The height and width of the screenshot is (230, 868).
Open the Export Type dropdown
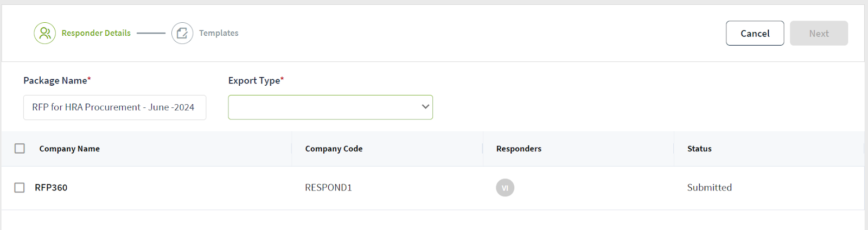click(x=330, y=107)
